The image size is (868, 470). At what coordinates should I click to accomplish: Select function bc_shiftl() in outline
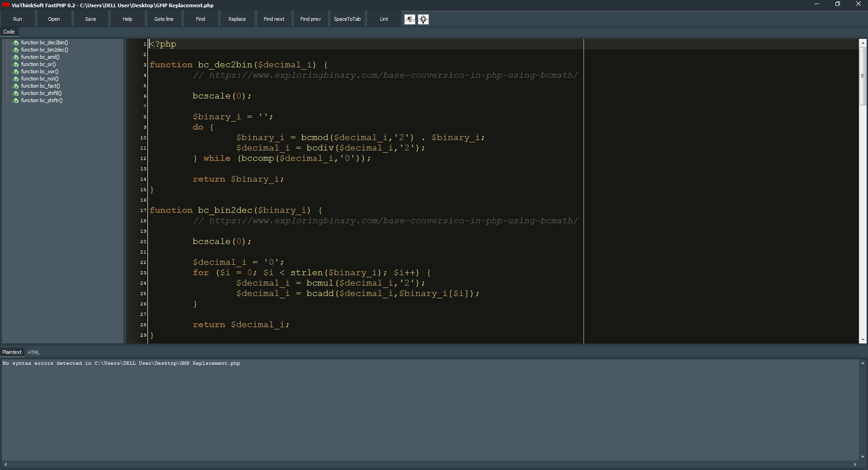[x=41, y=93]
